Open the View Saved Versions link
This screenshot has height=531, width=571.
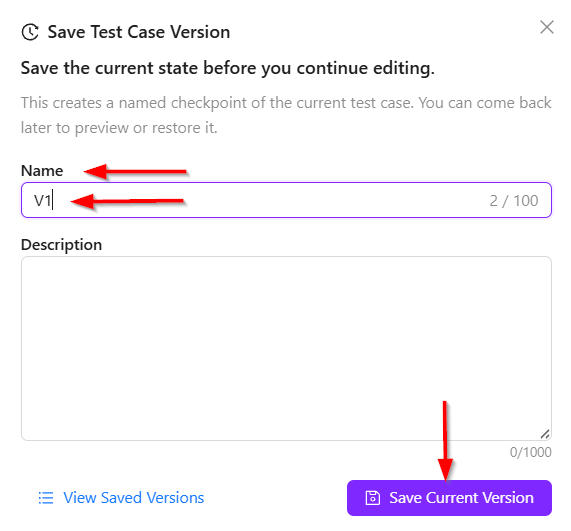point(133,498)
